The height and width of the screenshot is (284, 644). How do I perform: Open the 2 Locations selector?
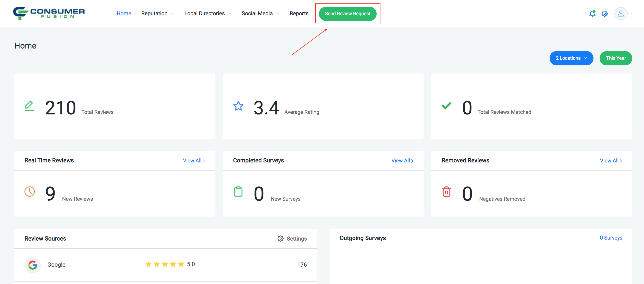pyautogui.click(x=571, y=58)
